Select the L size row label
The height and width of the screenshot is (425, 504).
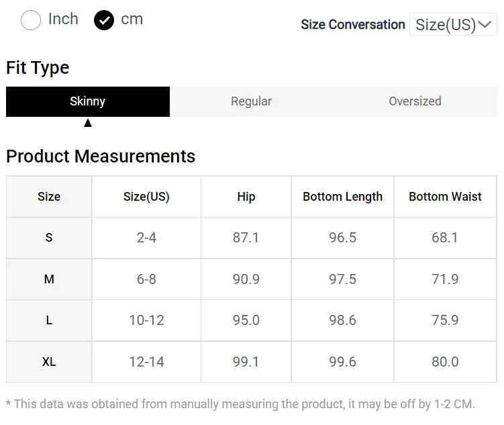click(49, 320)
